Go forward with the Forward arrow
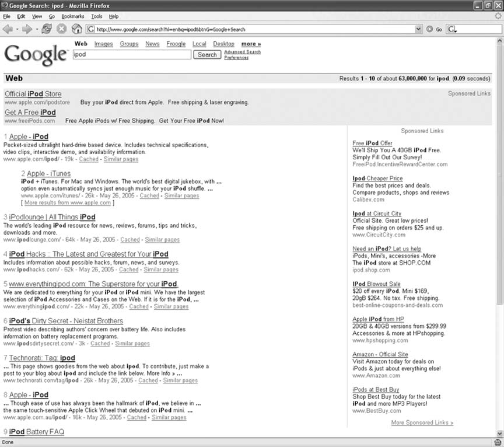This screenshot has width=504, height=447. tap(27, 29)
